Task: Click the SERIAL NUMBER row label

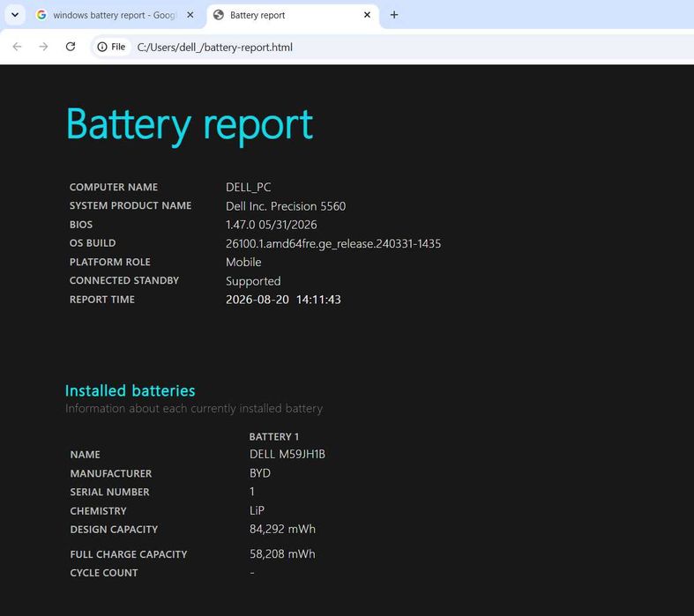Action: coord(109,492)
